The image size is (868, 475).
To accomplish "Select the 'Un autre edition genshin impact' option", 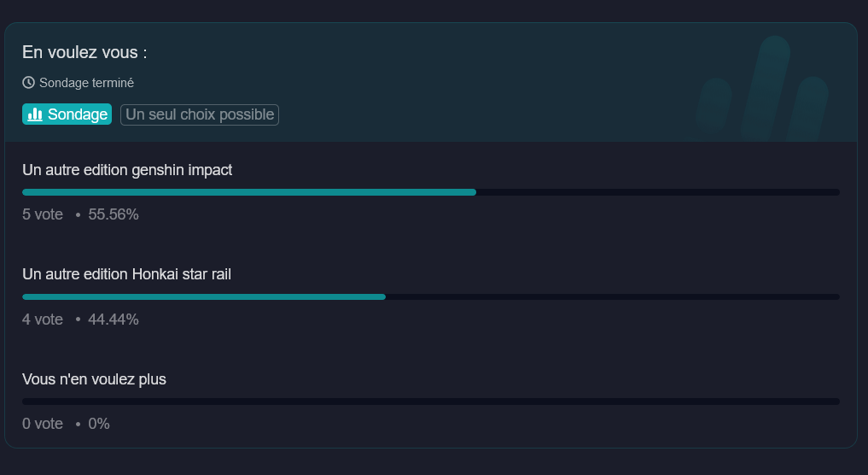I will pos(127,170).
